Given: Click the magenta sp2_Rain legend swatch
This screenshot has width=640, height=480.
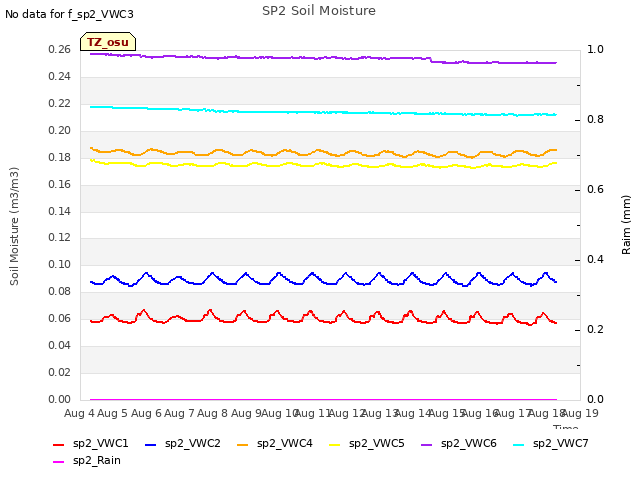Looking at the screenshot, I should pyautogui.click(x=58, y=462).
